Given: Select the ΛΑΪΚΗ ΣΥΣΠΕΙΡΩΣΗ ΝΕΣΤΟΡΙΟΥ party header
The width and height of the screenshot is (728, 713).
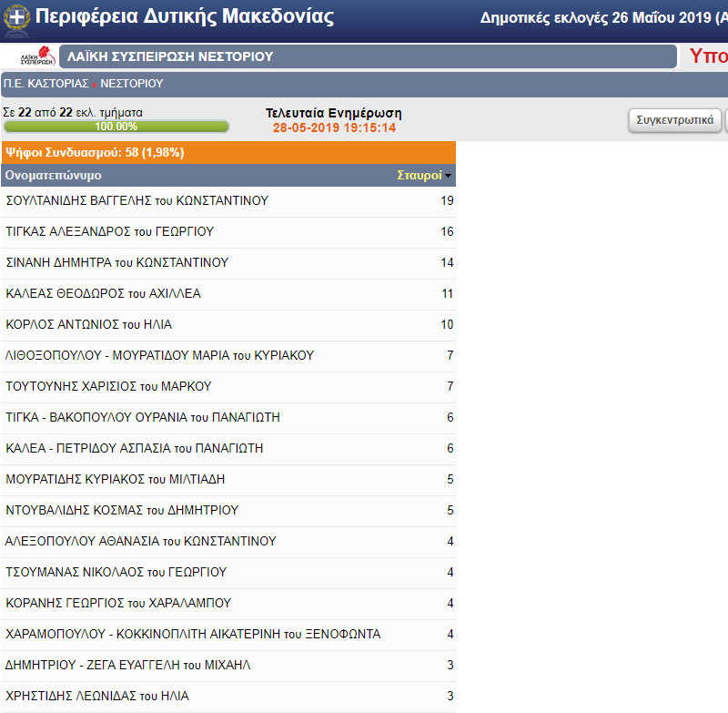Looking at the screenshot, I should point(171,57).
